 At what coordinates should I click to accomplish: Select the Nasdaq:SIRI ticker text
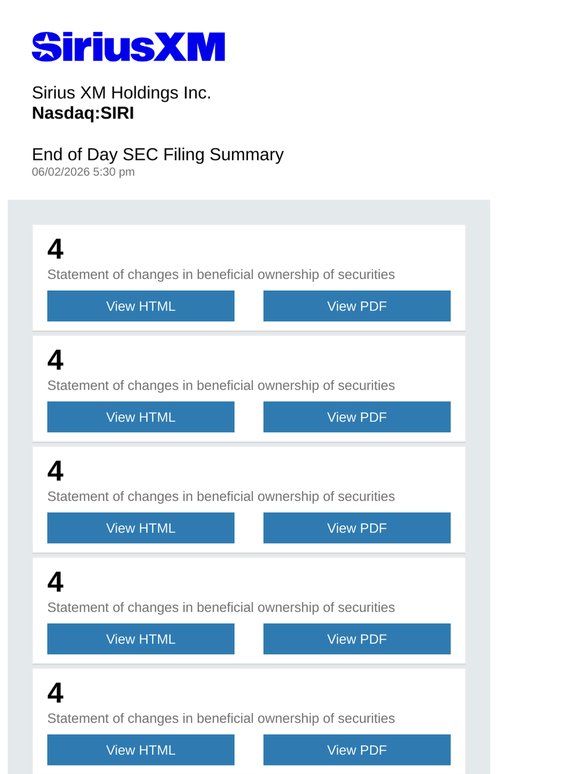click(83, 113)
